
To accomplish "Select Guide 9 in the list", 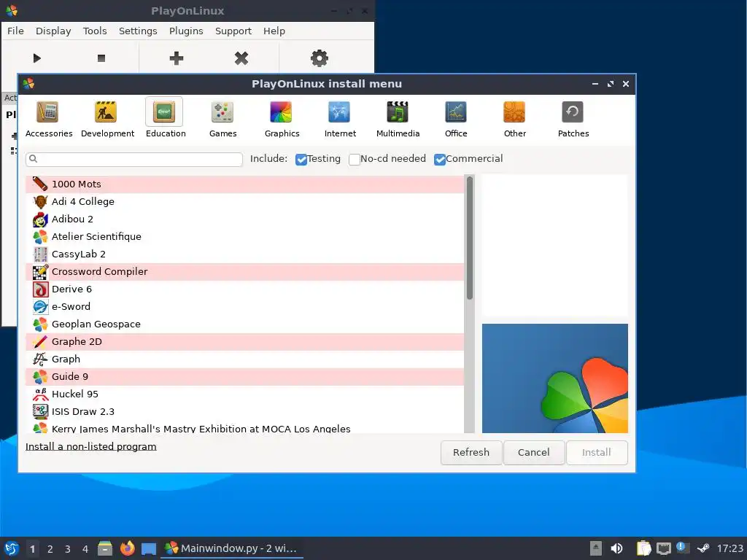I will tap(244, 377).
